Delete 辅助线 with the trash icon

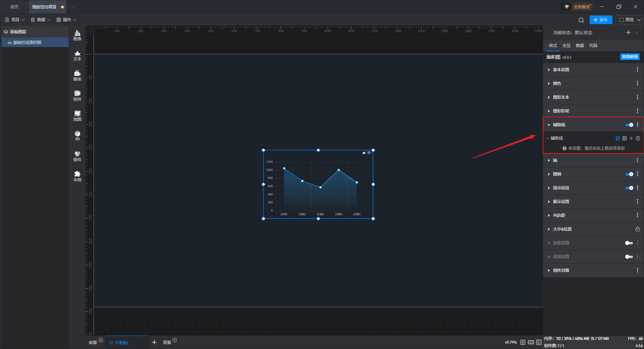click(x=638, y=138)
